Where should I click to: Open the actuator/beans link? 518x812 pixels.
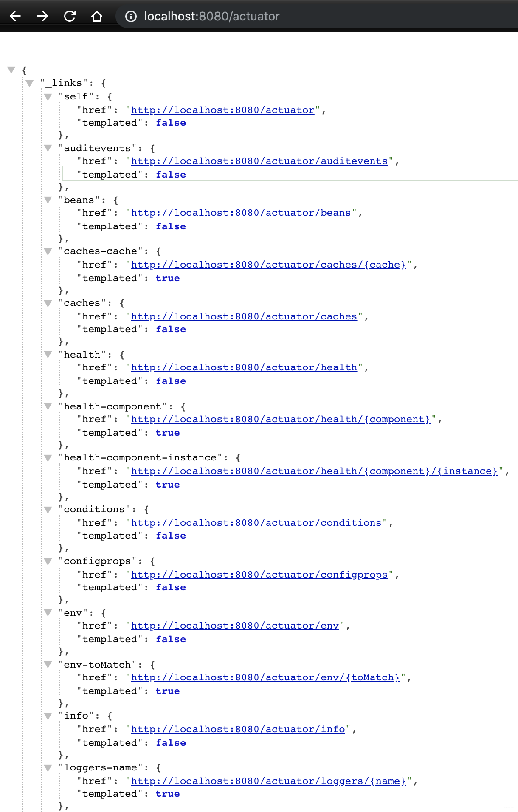click(x=241, y=213)
